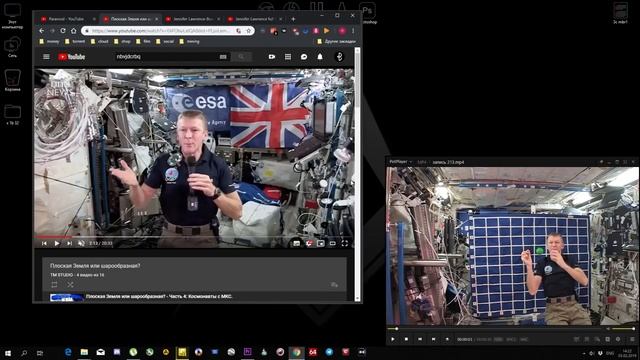This screenshot has width=640, height=360.
Task: Stop playback in PotPlayer
Action: click(406, 339)
